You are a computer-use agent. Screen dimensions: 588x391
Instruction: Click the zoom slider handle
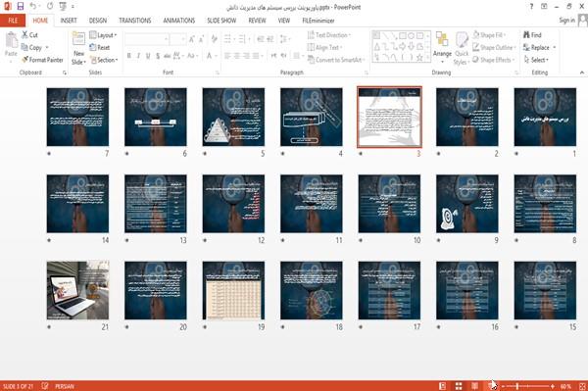click(x=516, y=386)
